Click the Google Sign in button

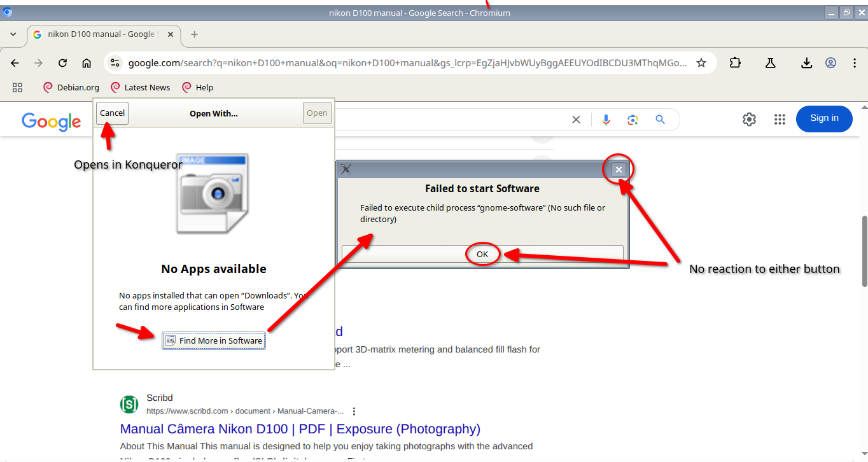click(x=824, y=118)
